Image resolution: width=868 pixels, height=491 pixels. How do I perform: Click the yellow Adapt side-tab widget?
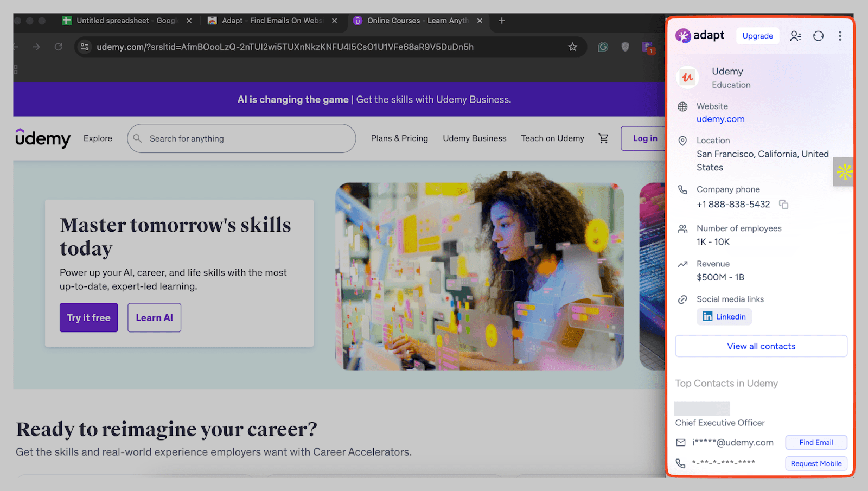pos(844,172)
